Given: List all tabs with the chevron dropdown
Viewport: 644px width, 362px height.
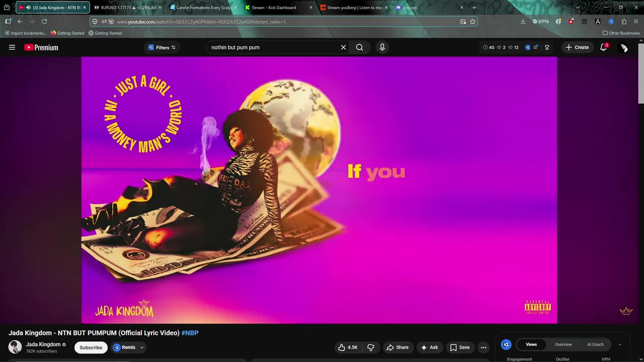Looking at the screenshot, I should point(577,8).
